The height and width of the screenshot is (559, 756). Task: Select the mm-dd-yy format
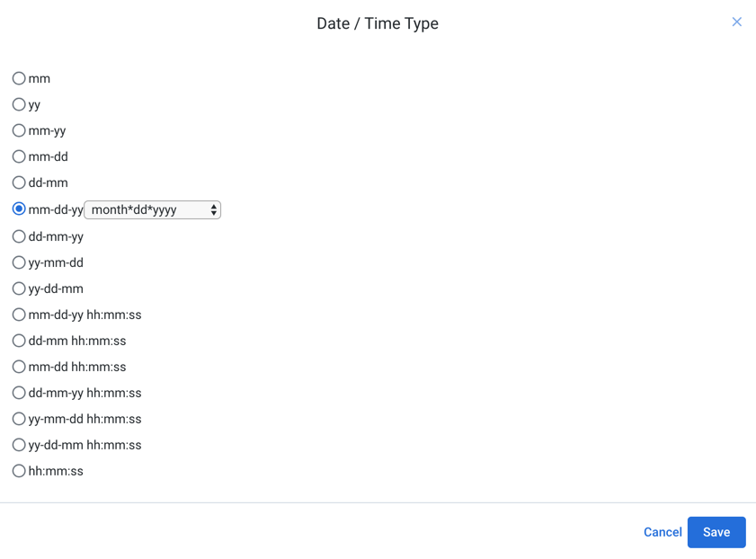pos(19,209)
